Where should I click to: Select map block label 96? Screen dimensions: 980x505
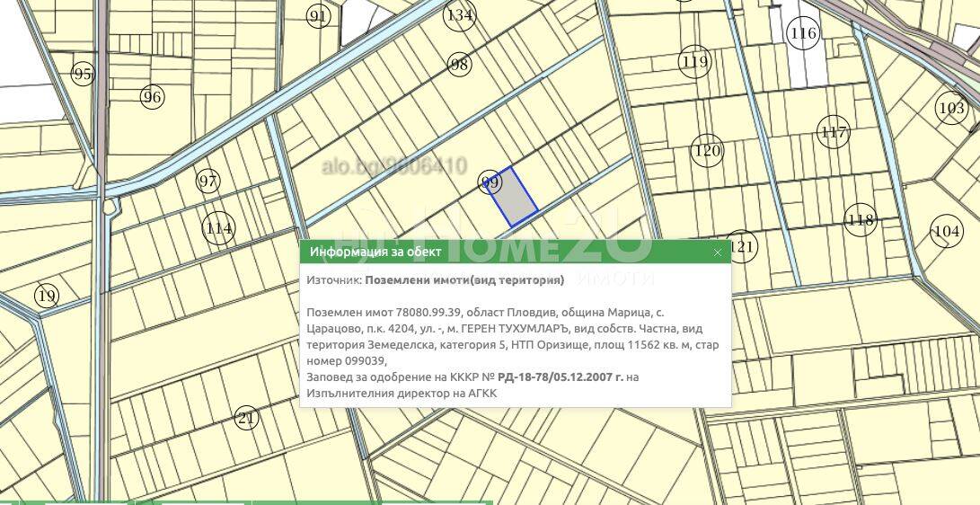point(152,97)
